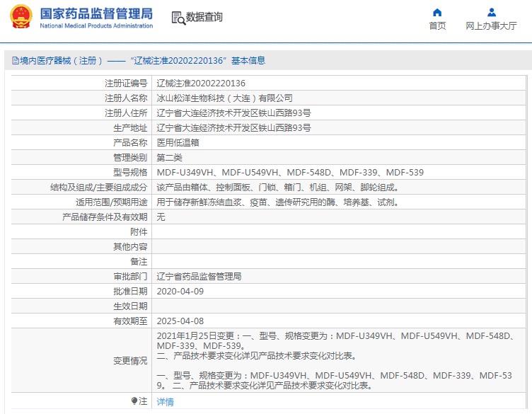
Task: Click approval date 2020-04-09
Action: tap(180, 292)
